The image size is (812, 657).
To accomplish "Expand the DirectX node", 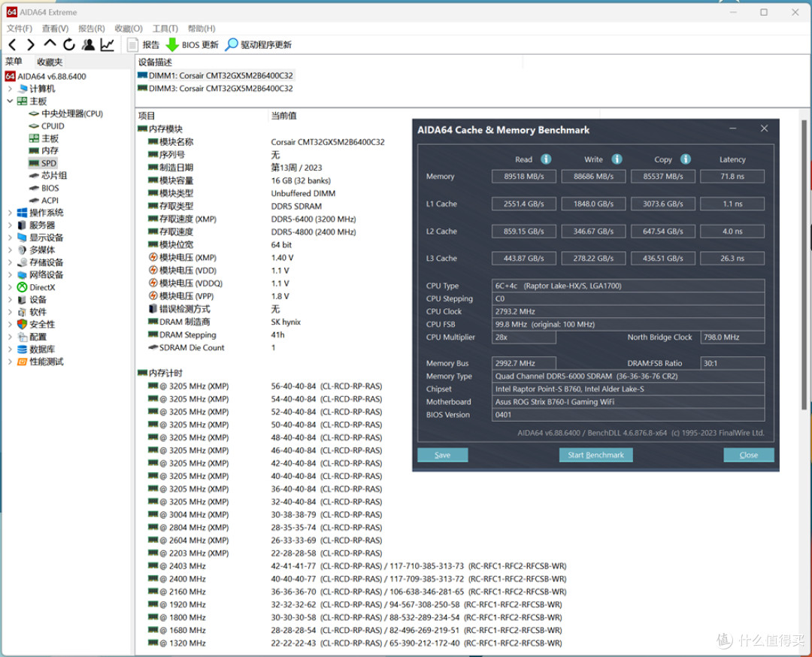I will pyautogui.click(x=10, y=287).
